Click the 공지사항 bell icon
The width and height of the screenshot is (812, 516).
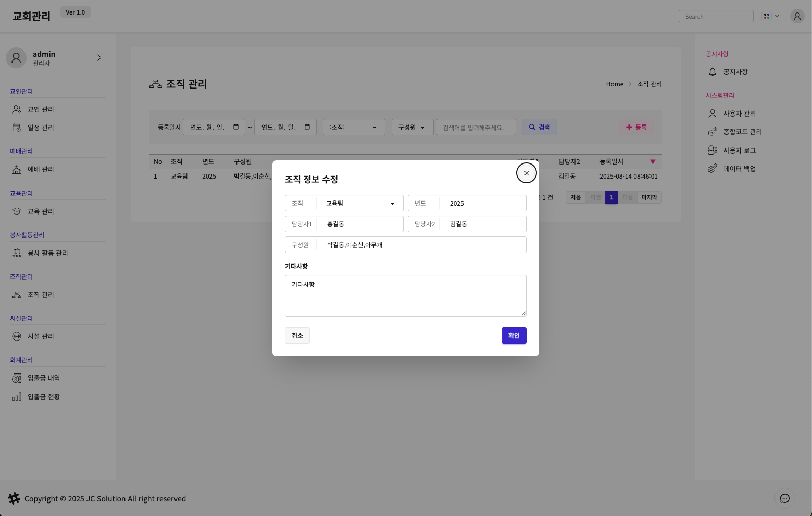(713, 72)
